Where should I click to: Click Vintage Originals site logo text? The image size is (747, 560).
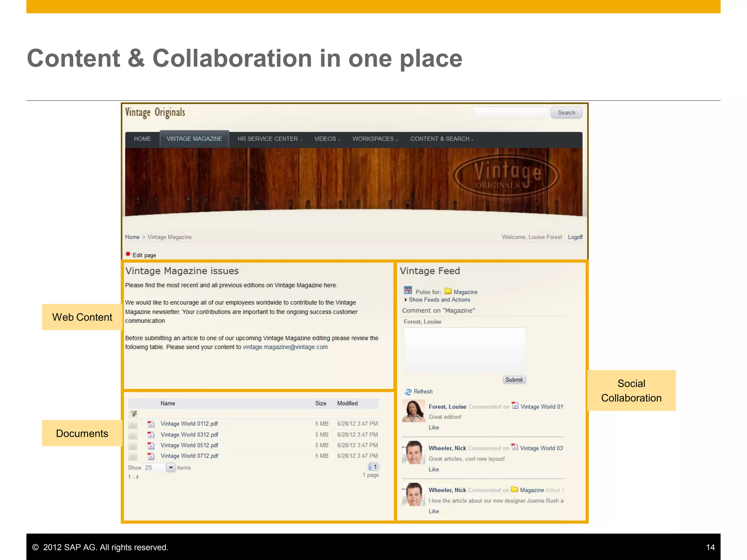click(155, 112)
